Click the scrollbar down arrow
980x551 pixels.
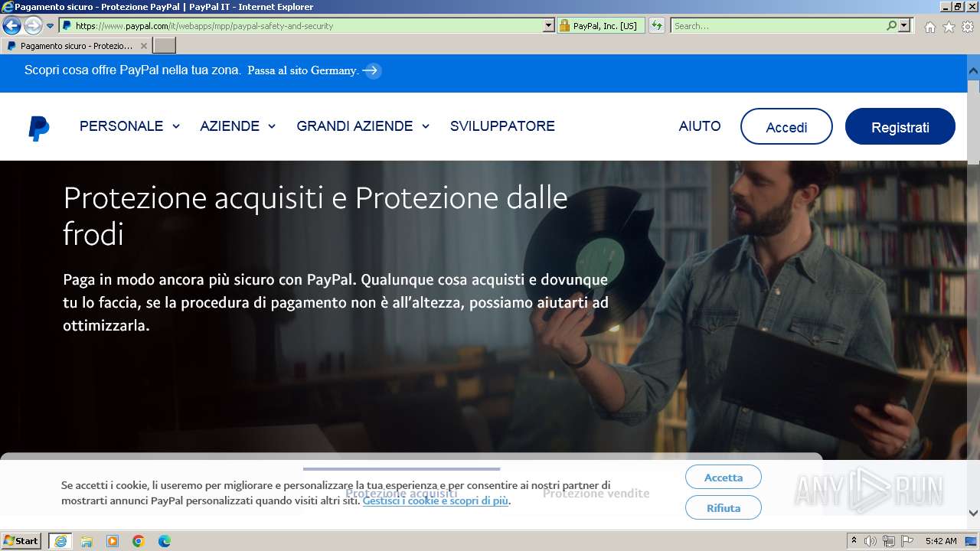973,514
